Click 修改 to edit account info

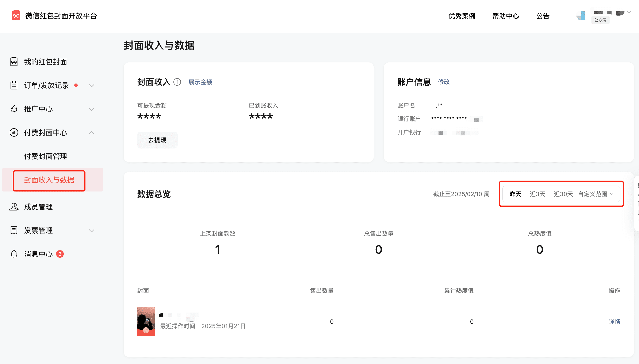point(444,82)
